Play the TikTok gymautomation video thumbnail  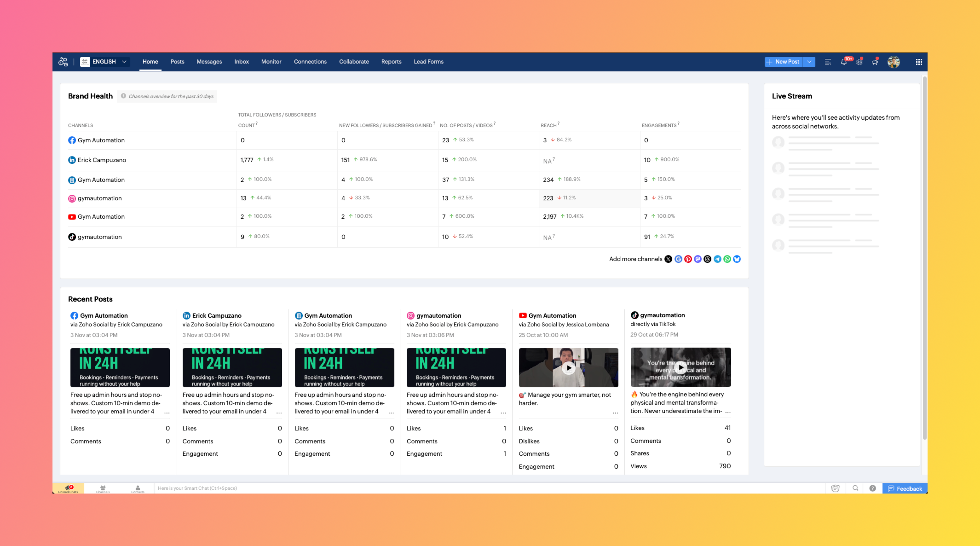click(x=680, y=367)
